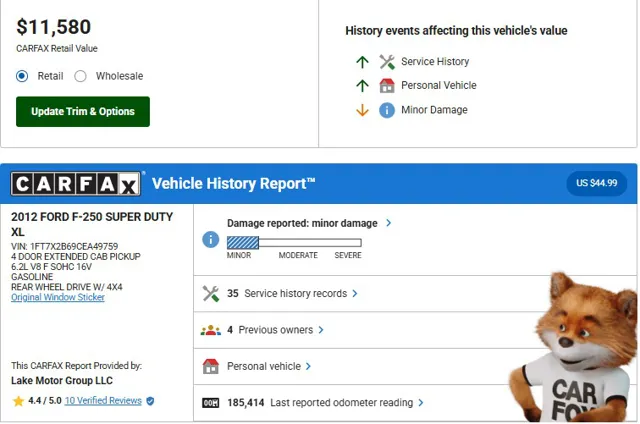This screenshot has width=640, height=424.
Task: Expand the 4 Previous owners section
Action: coord(275,330)
